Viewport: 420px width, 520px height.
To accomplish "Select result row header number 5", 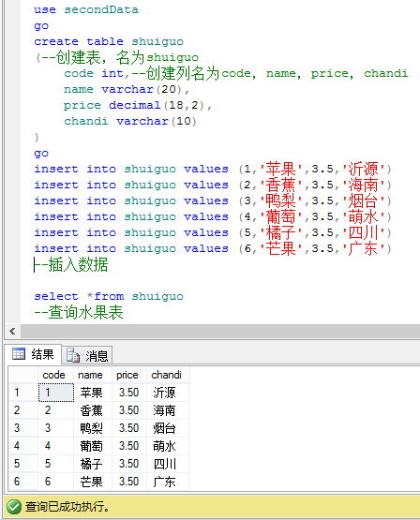I will [22, 464].
